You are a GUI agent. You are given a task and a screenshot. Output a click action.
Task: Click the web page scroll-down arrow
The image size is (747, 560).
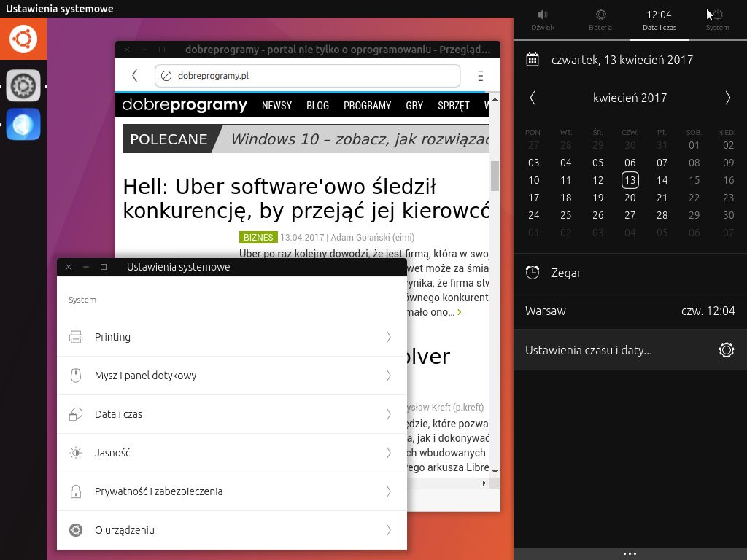pos(495,472)
